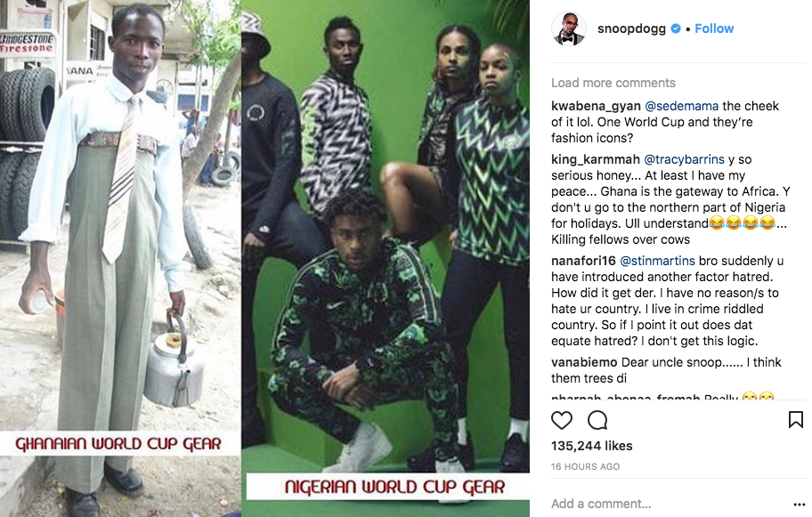Save post with bookmark icon
812x517 pixels.
click(x=795, y=420)
